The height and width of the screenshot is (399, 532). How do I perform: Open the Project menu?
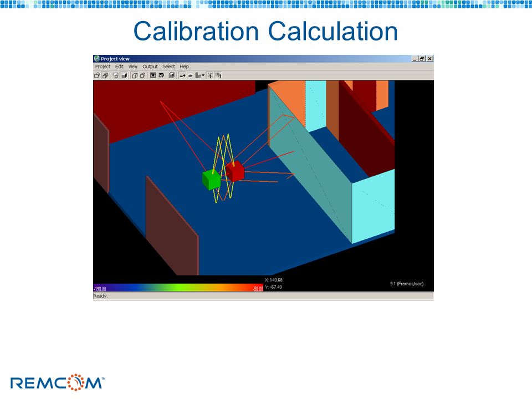[103, 66]
